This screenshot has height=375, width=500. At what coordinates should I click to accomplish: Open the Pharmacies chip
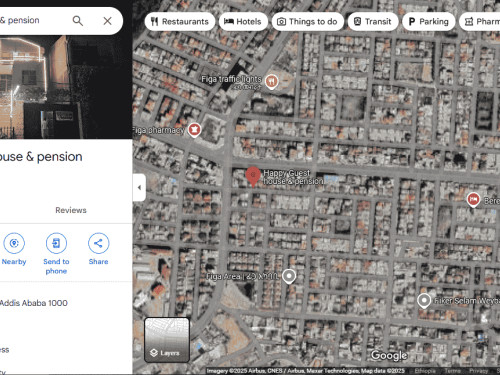pyautogui.click(x=480, y=22)
